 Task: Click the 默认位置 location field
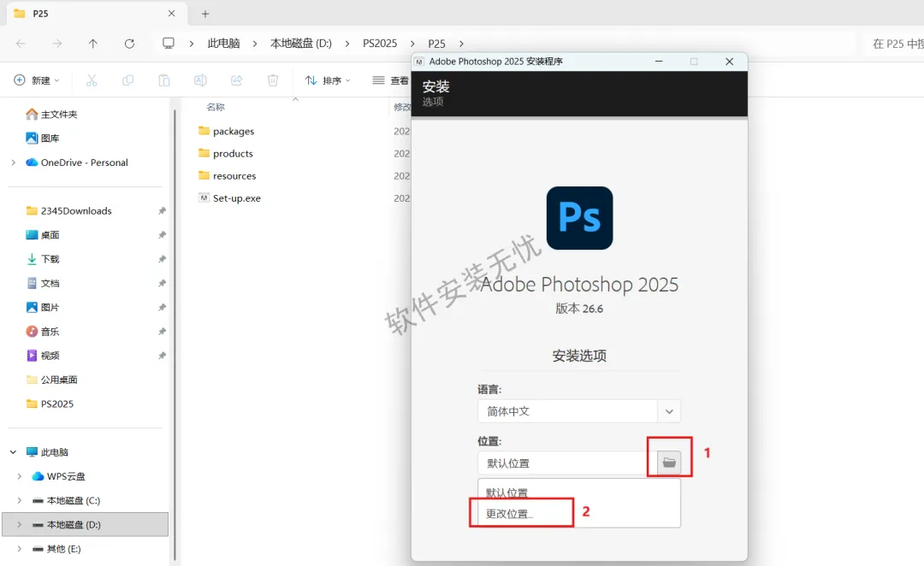pos(567,463)
